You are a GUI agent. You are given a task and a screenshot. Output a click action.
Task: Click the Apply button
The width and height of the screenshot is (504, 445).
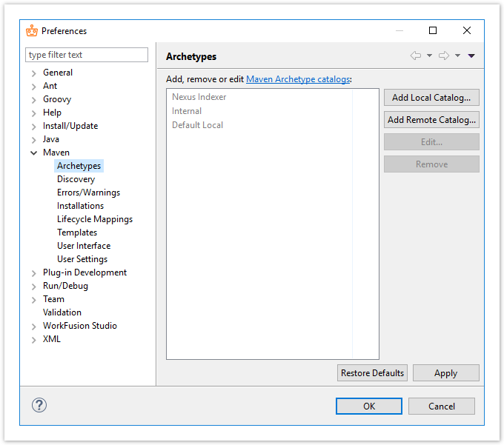(x=446, y=373)
